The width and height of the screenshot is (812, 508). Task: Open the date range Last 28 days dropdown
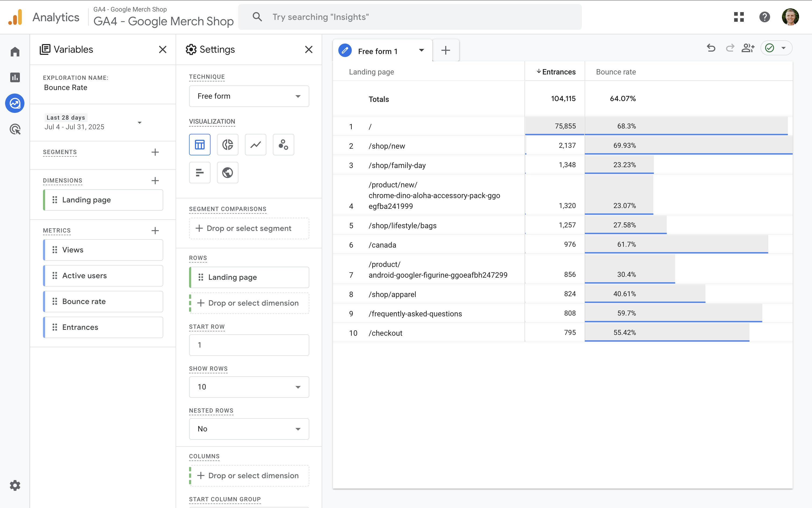(93, 122)
